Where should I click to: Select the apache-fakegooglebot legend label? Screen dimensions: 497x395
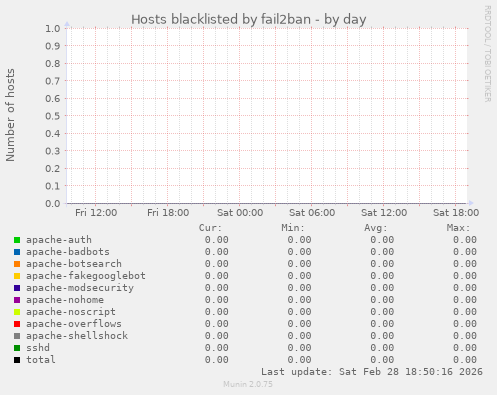point(86,276)
